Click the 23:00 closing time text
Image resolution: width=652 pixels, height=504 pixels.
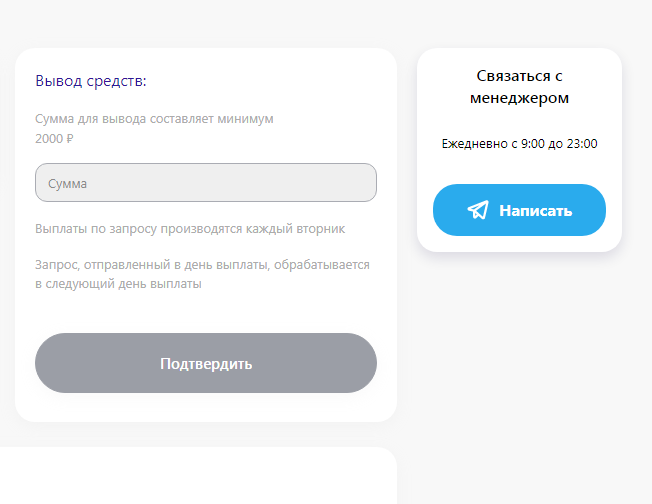click(581, 144)
